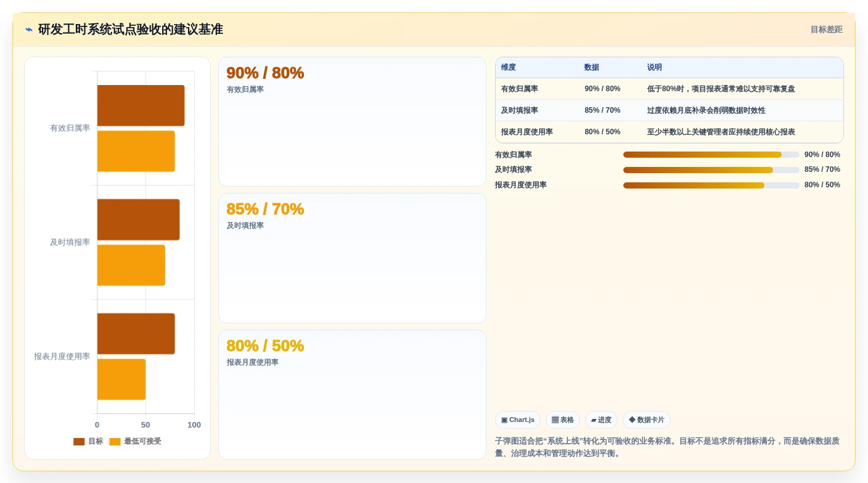
Task: Click the 及时填报率 y-axis label in chart
Action: (70, 242)
